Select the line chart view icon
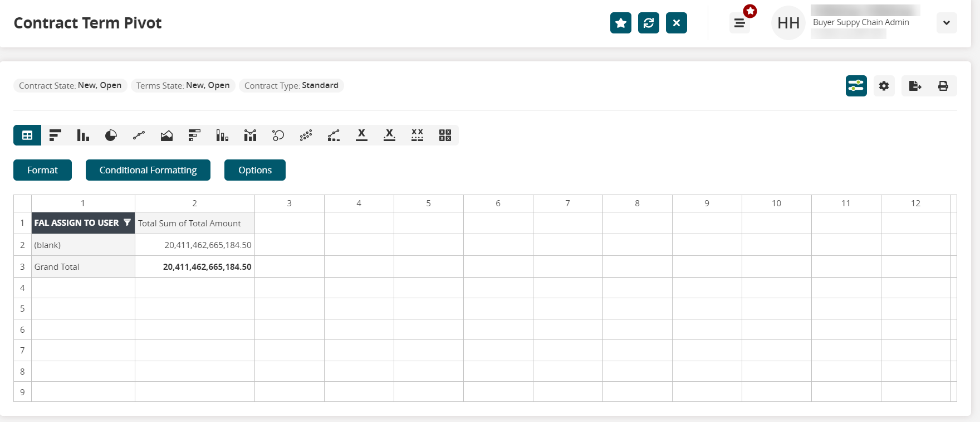Viewport: 980px width, 422px height. [139, 135]
